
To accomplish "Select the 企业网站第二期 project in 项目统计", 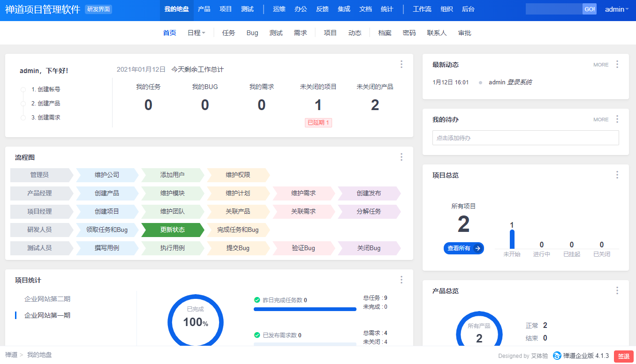I will (x=47, y=299).
